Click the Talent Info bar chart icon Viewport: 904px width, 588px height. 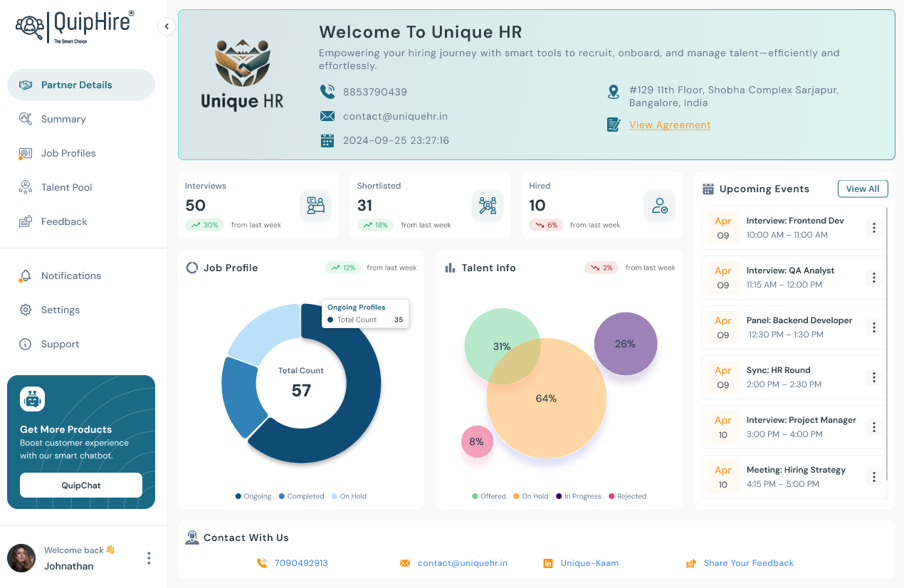450,268
